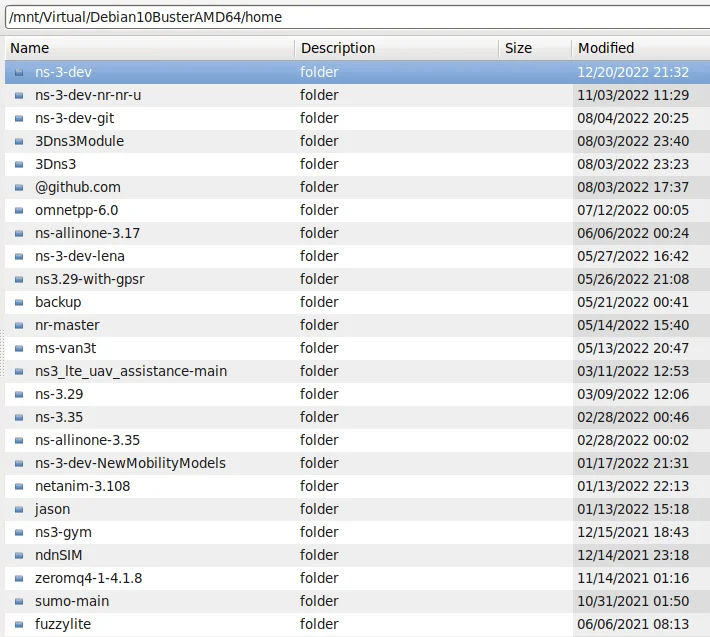Click the folder icon beside 3Dns3Module

[19, 141]
